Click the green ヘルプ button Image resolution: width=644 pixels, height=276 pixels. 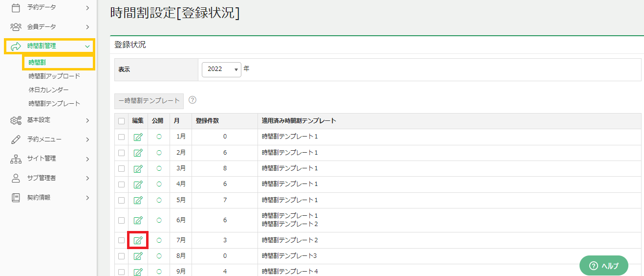point(604,266)
